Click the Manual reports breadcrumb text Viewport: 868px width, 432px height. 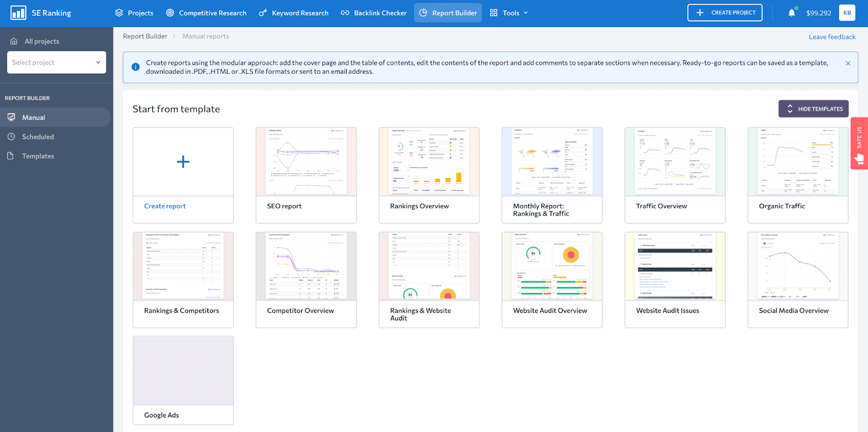click(206, 36)
